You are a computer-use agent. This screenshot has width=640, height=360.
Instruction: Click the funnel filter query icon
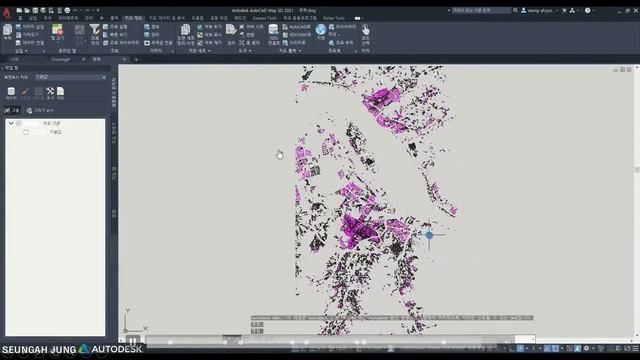[x=95, y=29]
